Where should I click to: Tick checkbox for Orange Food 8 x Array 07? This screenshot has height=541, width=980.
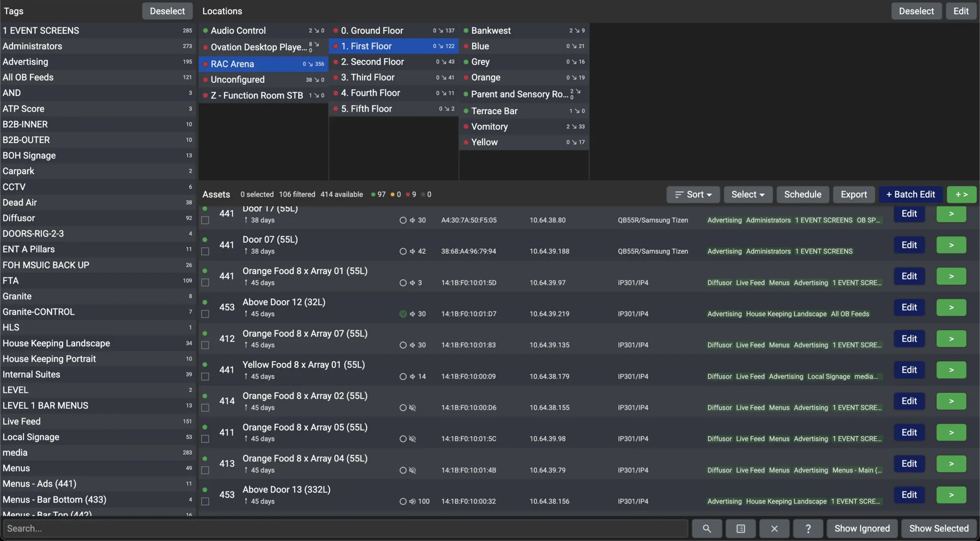pos(205,345)
